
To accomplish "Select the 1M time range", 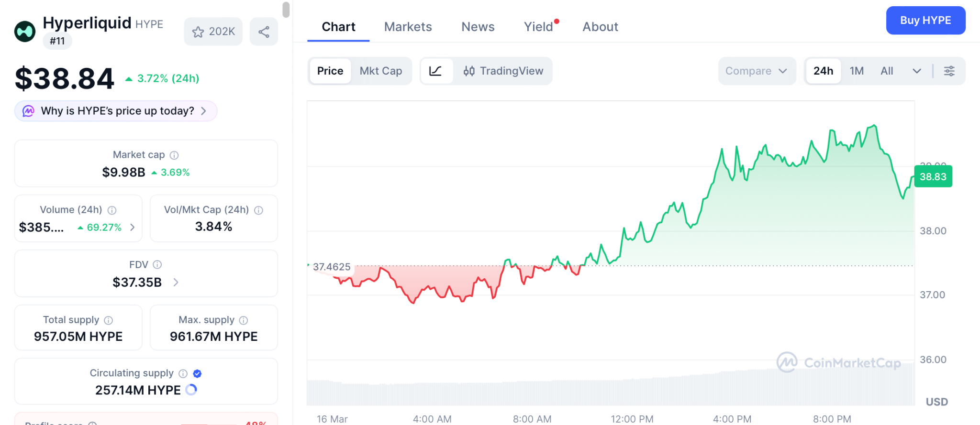I will pyautogui.click(x=857, y=71).
